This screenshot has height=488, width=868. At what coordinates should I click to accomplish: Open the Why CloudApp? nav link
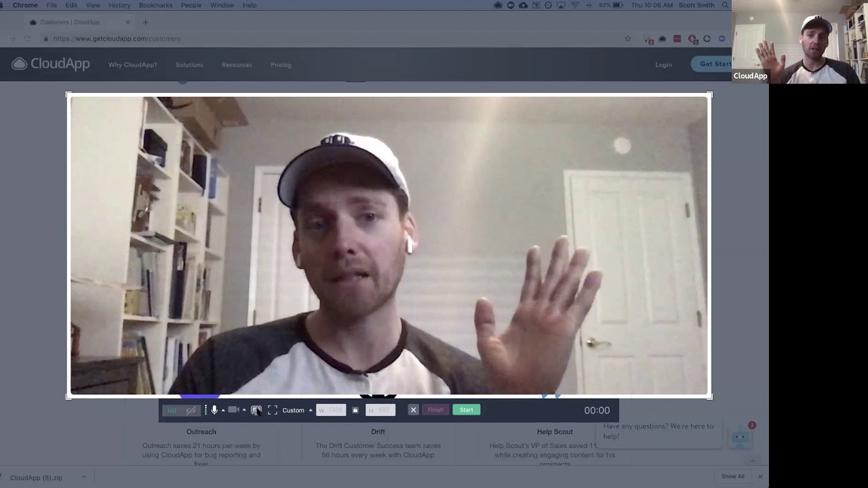133,65
